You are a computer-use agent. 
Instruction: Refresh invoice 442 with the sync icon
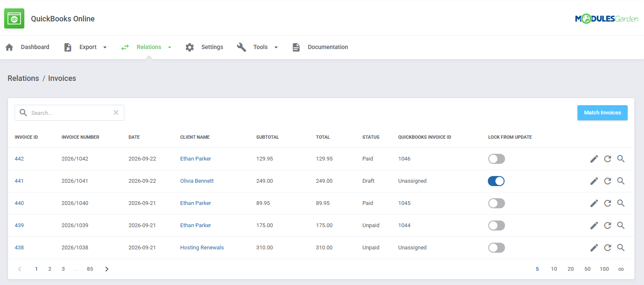pyautogui.click(x=608, y=159)
